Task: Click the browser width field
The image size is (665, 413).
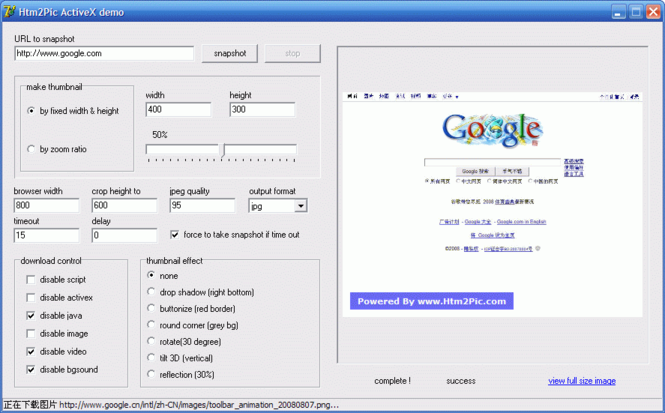Action: [x=46, y=205]
